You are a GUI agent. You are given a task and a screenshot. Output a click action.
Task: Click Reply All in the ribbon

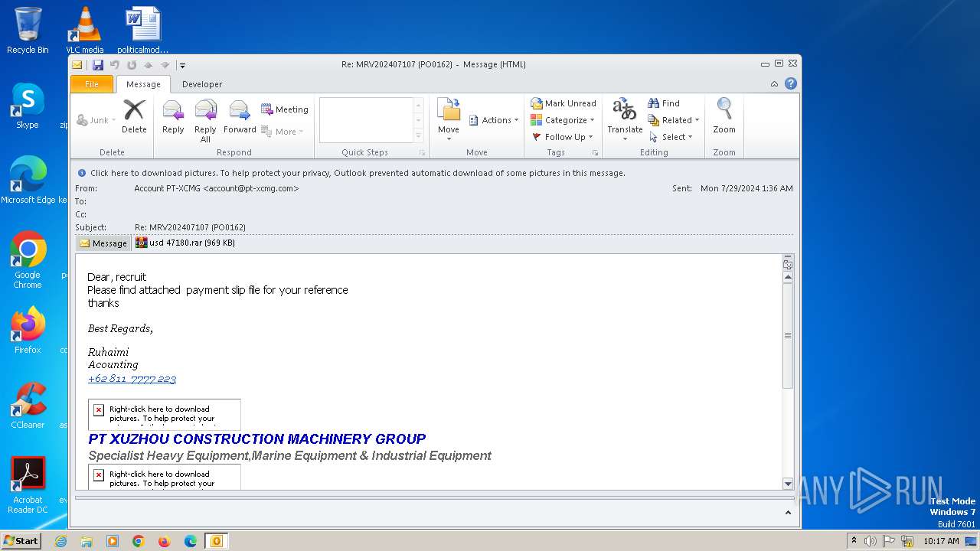205,121
